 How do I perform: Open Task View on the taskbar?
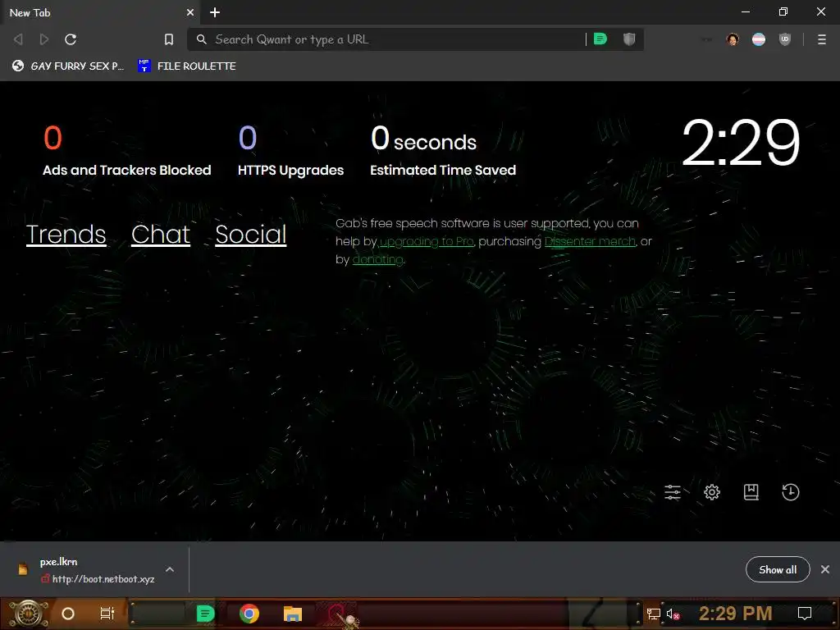(107, 614)
